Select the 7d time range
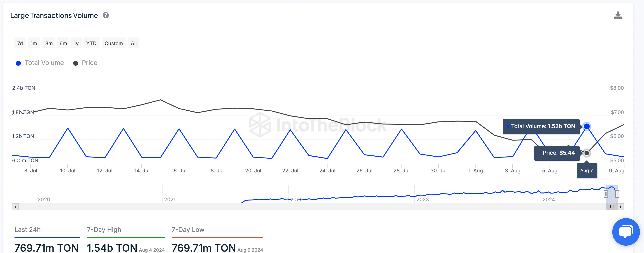The height and width of the screenshot is (253, 644). coord(20,43)
